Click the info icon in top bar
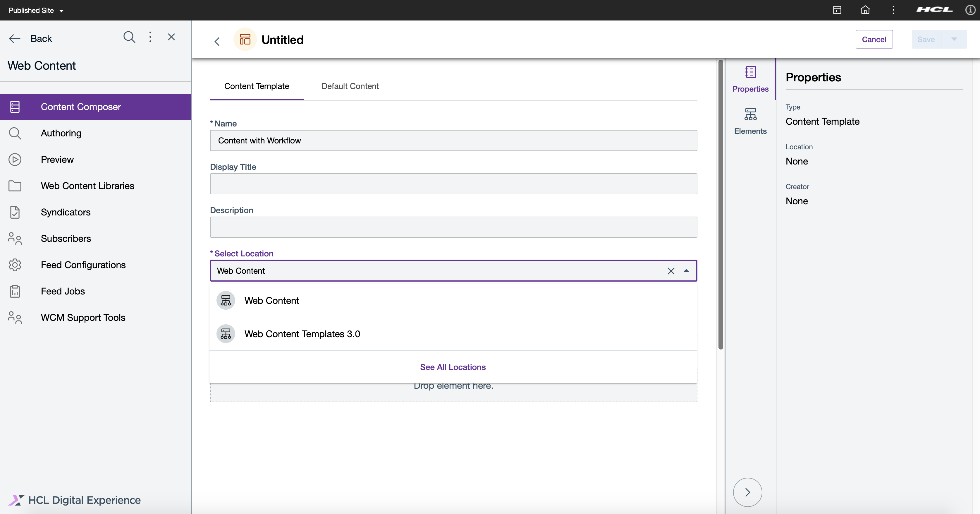Image resolution: width=980 pixels, height=514 pixels. tap(970, 10)
